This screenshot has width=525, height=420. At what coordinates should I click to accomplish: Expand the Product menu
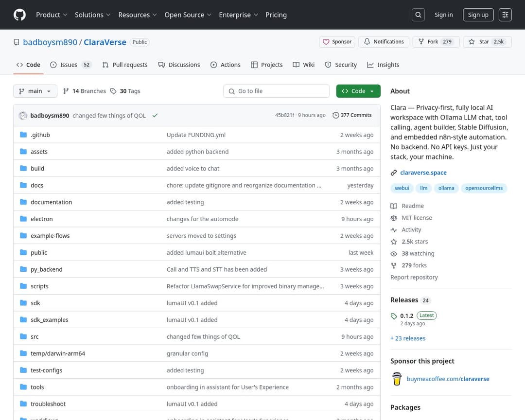(52, 15)
